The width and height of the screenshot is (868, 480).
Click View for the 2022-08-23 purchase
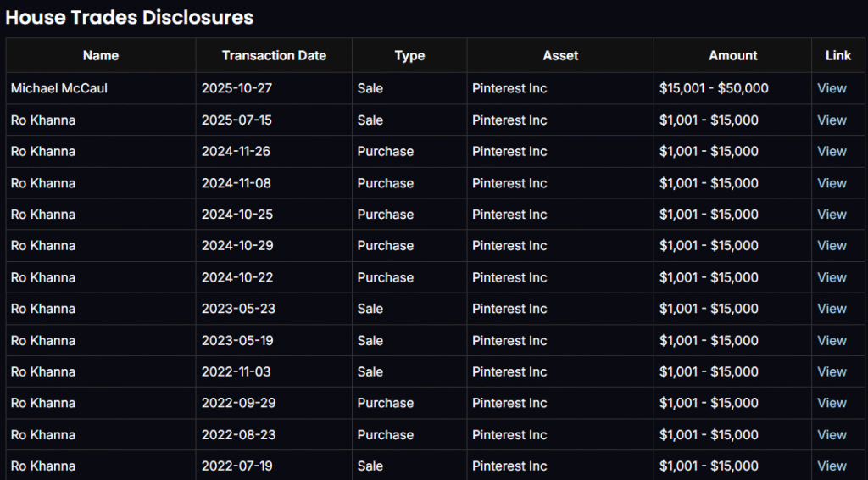pos(832,435)
